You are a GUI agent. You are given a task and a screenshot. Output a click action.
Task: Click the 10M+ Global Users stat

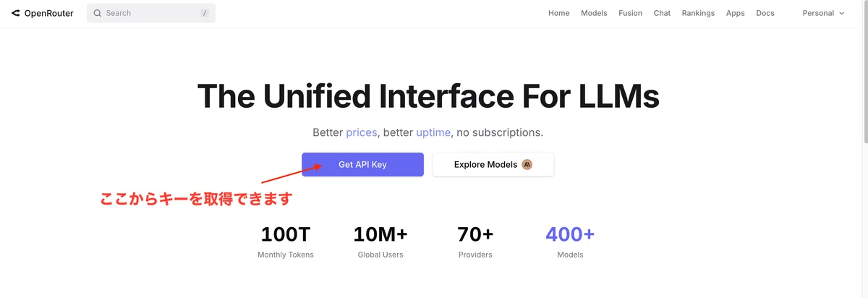click(380, 242)
